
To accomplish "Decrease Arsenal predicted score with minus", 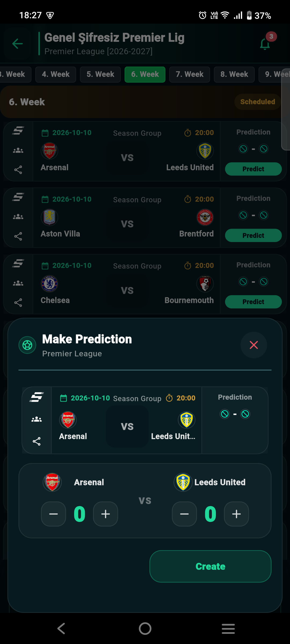I will (x=53, y=514).
